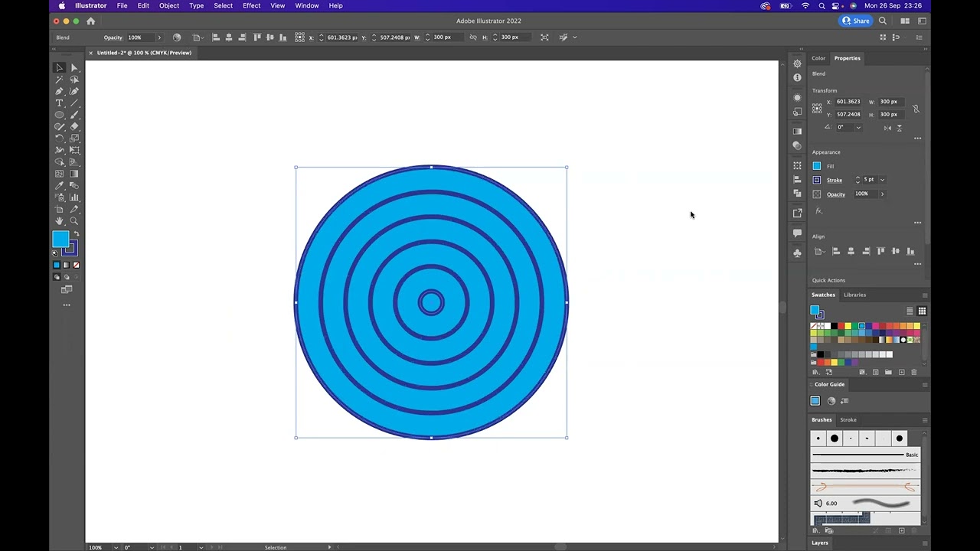Click the toolbar Fill color box
This screenshot has width=980, height=551.
(x=60, y=240)
